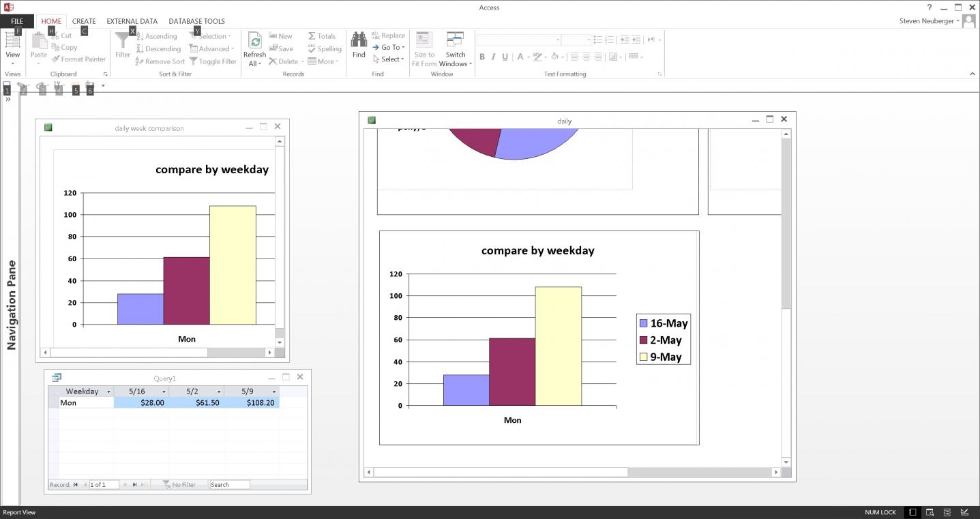Click the Cut command
This screenshot has width=980, height=519.
click(x=61, y=35)
